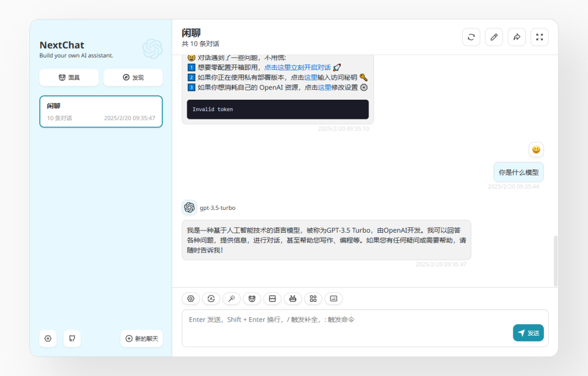Click the timestamp 2025/2/20 09:35:10
Image resolution: width=588 pixels, height=376 pixels.
[x=344, y=129]
